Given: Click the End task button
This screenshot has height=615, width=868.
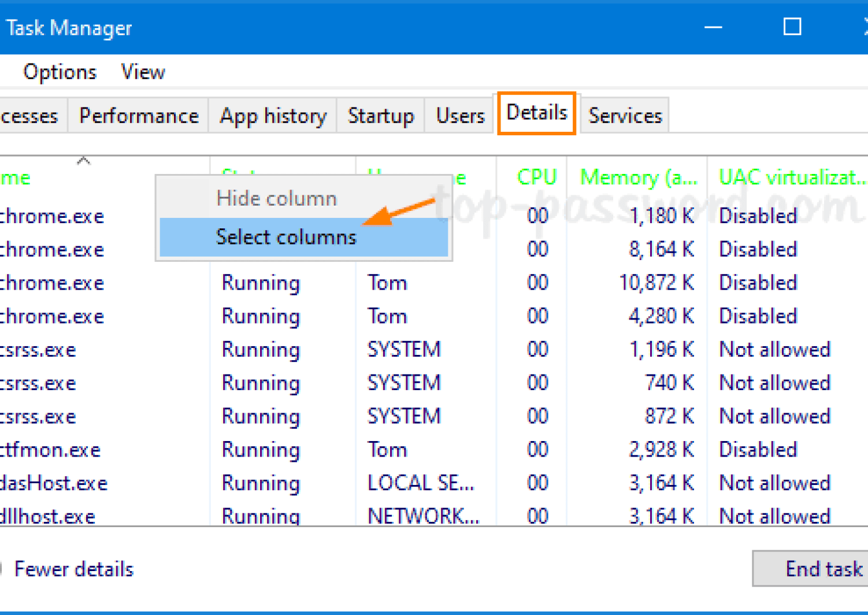Looking at the screenshot, I should tap(822, 569).
